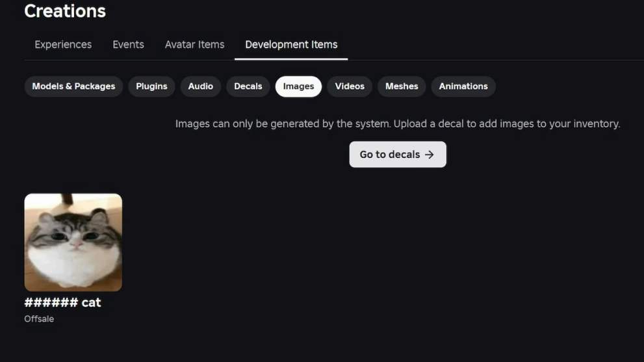Select the Meshes filter chip
This screenshot has height=362, width=644.
(x=402, y=86)
